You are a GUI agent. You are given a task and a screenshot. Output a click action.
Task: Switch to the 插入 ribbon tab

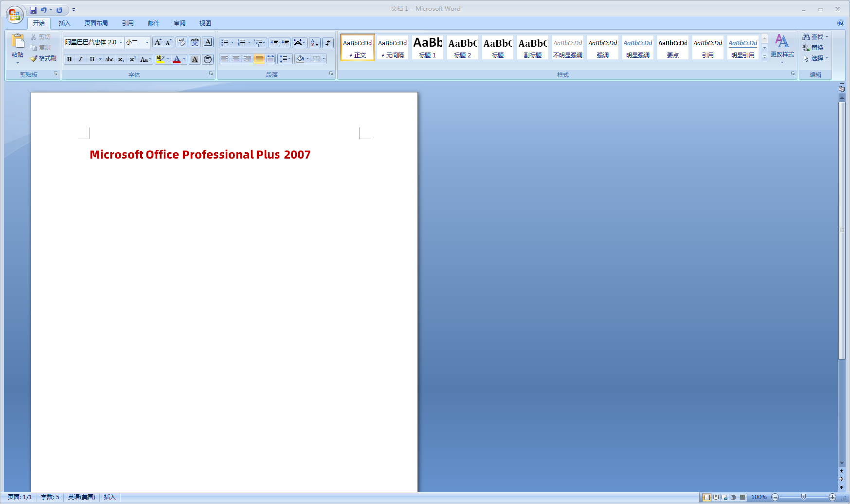(64, 23)
